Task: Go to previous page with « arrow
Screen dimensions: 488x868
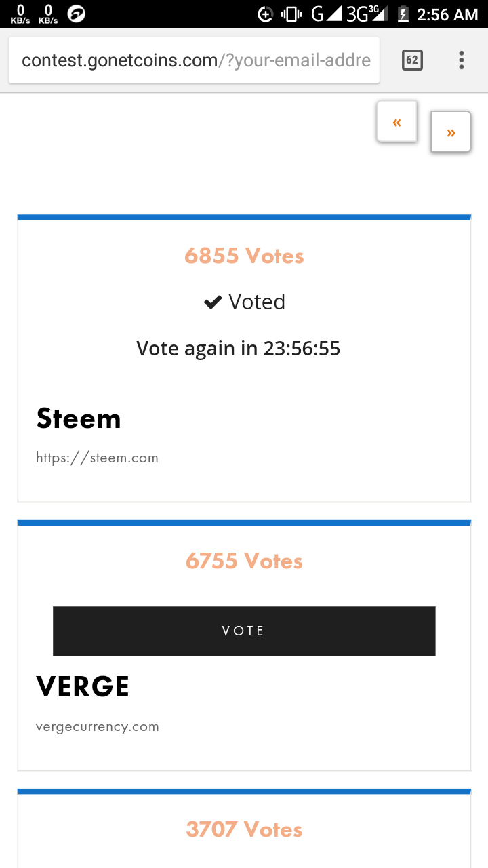Action: (397, 122)
